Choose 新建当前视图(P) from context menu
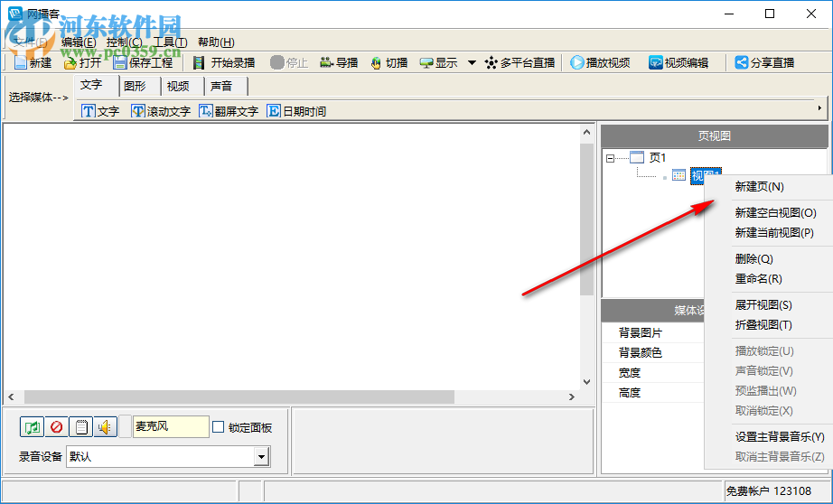Viewport: 833px width, 504px height. 768,233
